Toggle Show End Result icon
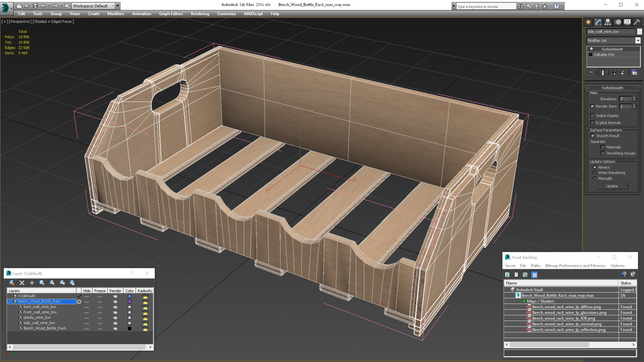Image resolution: width=644 pixels, height=362 pixels. 603,73
